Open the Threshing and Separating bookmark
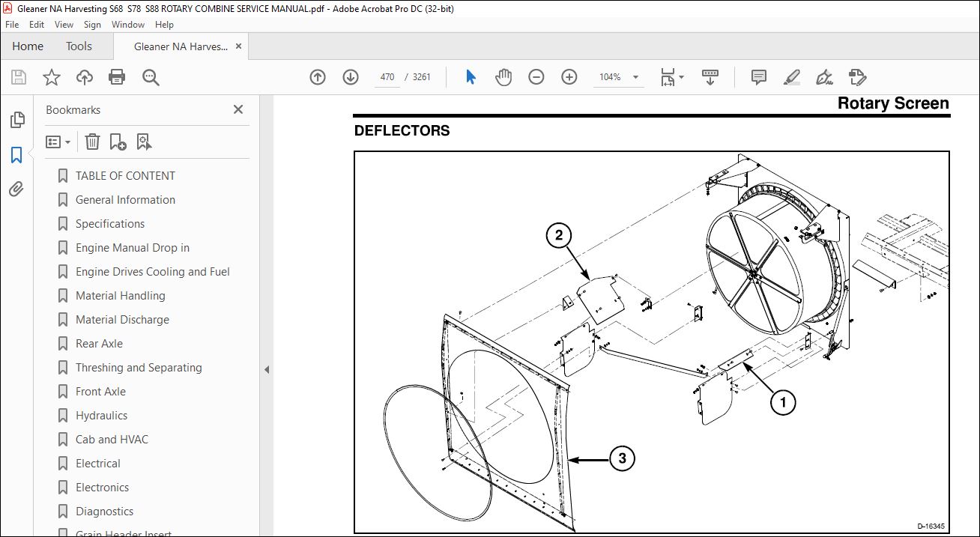 pyautogui.click(x=139, y=368)
